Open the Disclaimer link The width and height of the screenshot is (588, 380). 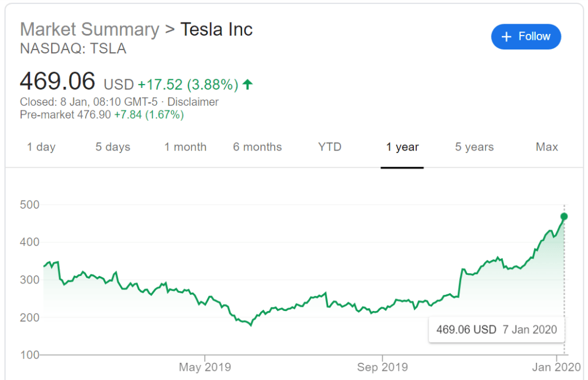(193, 102)
